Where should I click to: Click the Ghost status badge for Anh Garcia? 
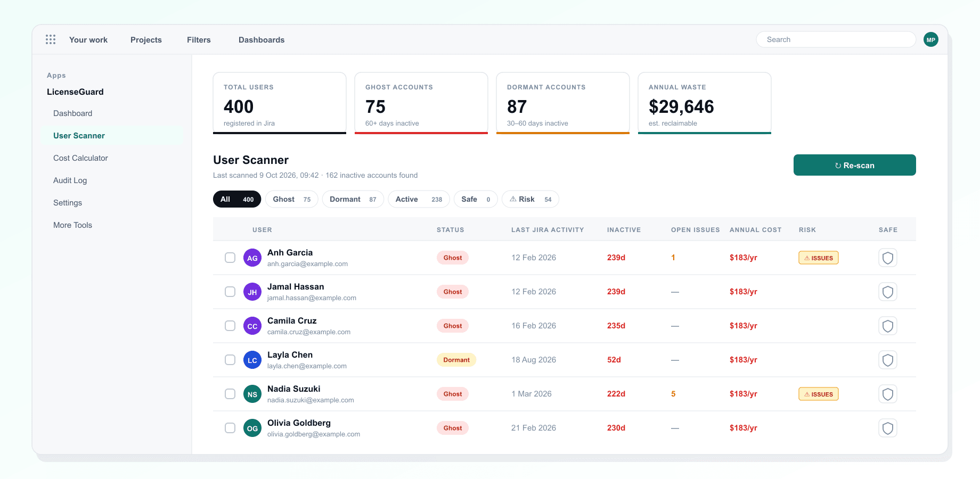point(453,258)
